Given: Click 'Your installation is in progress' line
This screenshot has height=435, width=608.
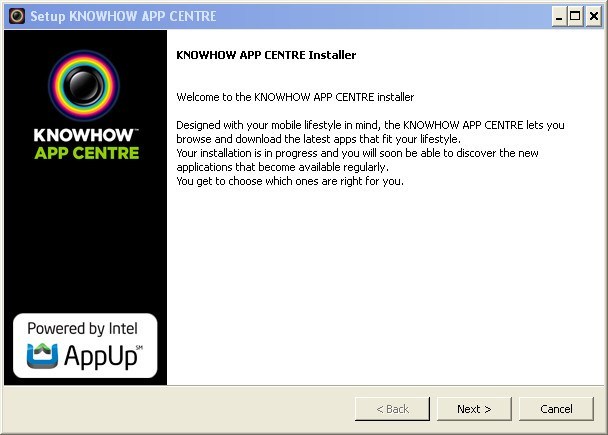Looking at the screenshot, I should pos(357,153).
